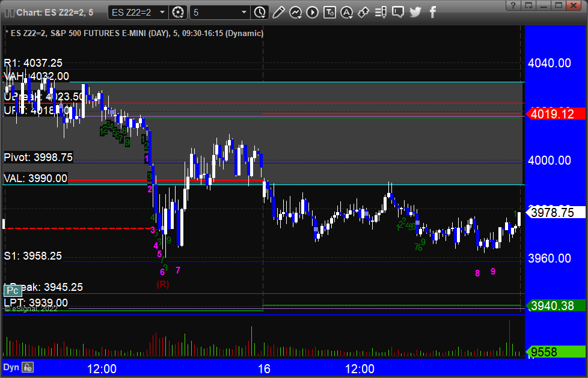Screen dimensions: 588x378
Task: Select the text annotation tool
Action: [x=329, y=13]
